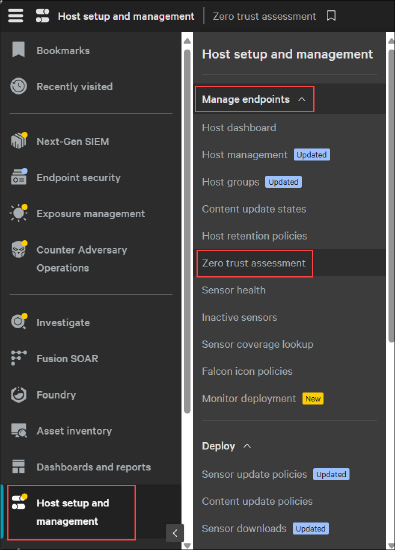The image size is (395, 550).
Task: Open the hamburger main menu
Action: [x=15, y=16]
